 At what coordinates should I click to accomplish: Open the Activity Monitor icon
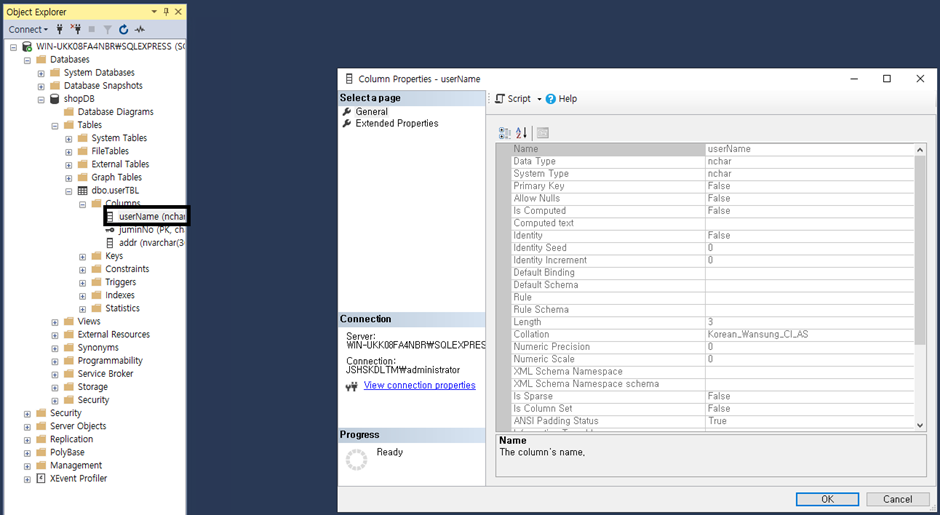coord(140,29)
